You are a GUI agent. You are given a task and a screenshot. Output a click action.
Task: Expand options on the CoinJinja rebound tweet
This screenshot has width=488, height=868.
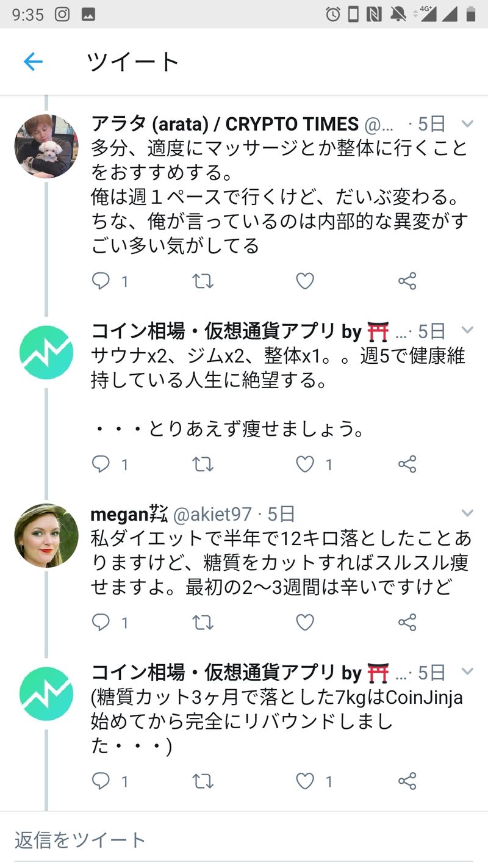click(467, 671)
